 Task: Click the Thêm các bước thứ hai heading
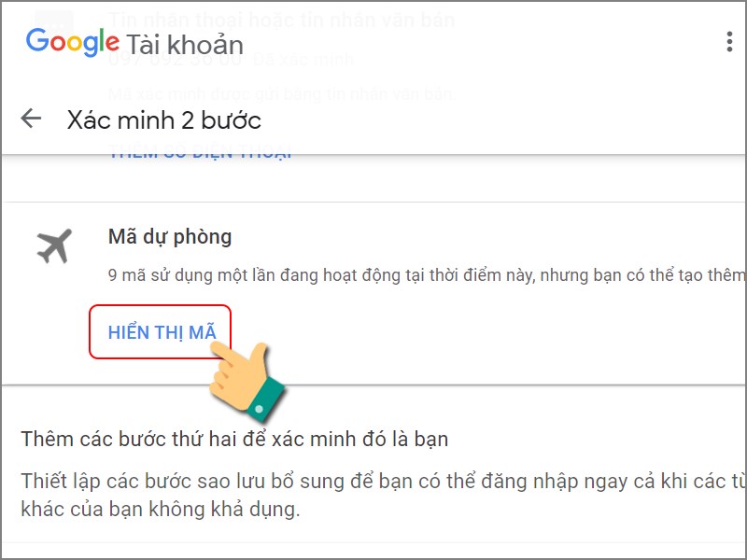click(x=234, y=439)
